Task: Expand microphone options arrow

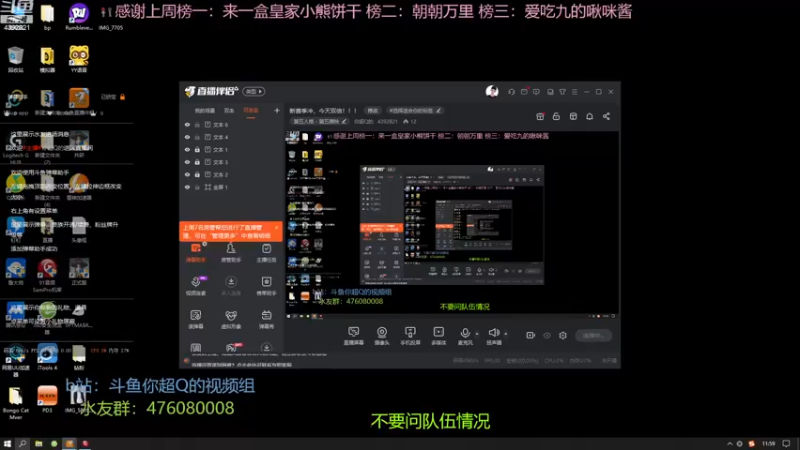Action: coord(477,334)
